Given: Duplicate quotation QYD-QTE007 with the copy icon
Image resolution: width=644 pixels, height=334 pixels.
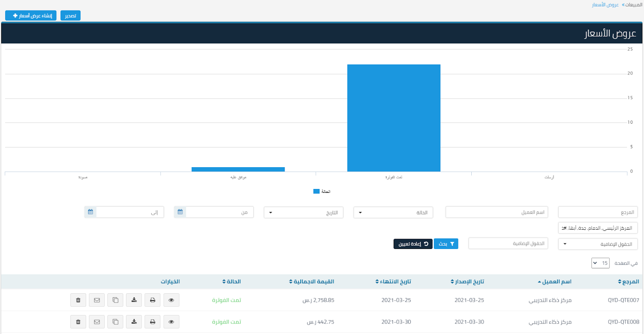Looking at the screenshot, I should click(x=116, y=300).
